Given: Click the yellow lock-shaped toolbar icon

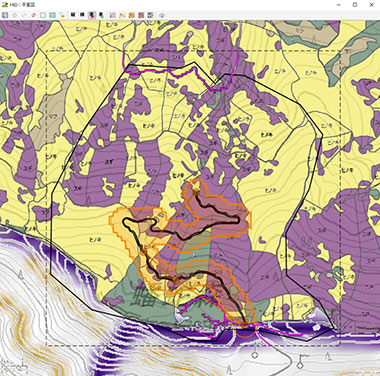Looking at the screenshot, I should [62, 15].
